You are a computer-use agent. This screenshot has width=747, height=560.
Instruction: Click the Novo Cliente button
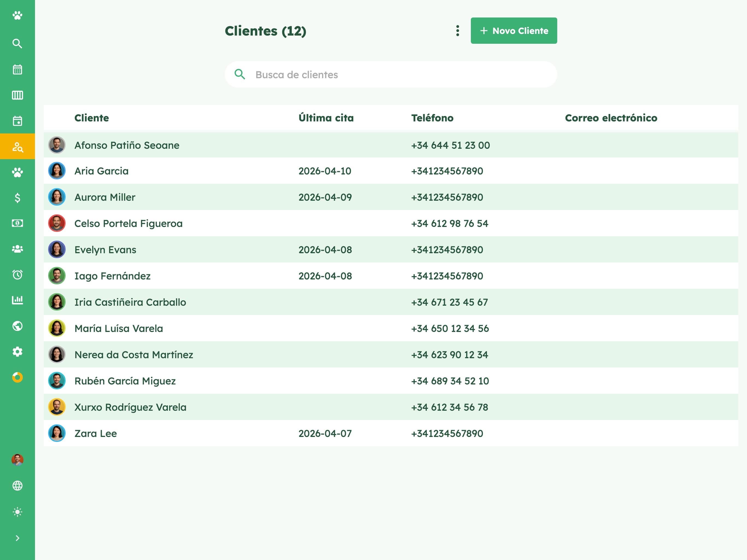[x=514, y=31]
